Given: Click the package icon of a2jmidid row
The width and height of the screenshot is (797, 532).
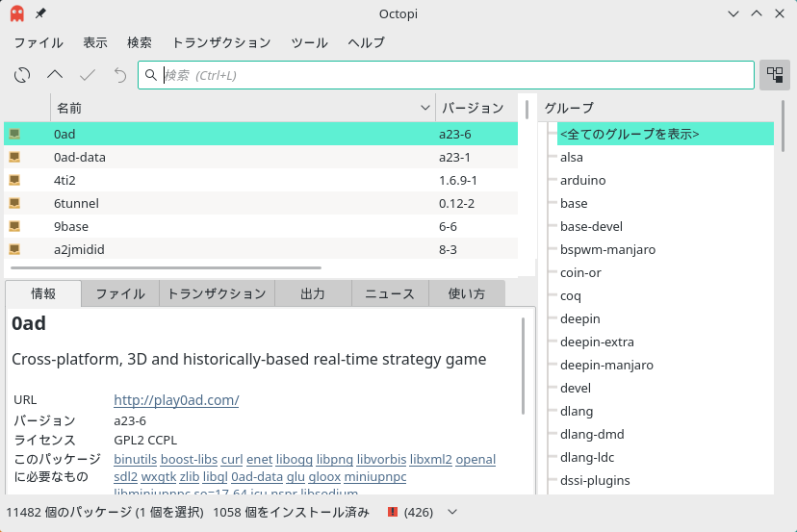Looking at the screenshot, I should 14,249.
